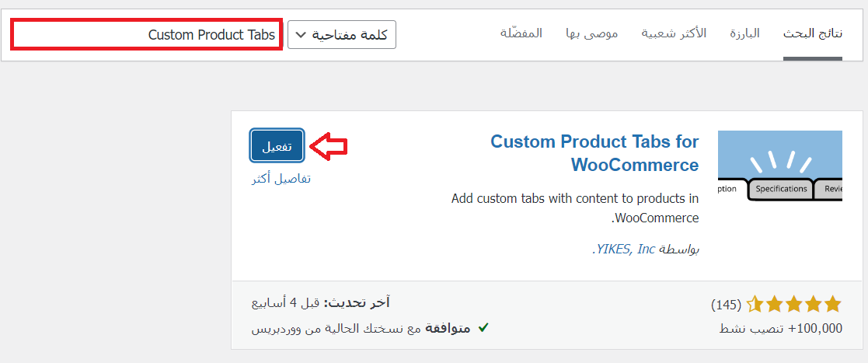The height and width of the screenshot is (363, 868).
Task: Select the الأكثر شعبية popular tab
Action: tap(673, 33)
